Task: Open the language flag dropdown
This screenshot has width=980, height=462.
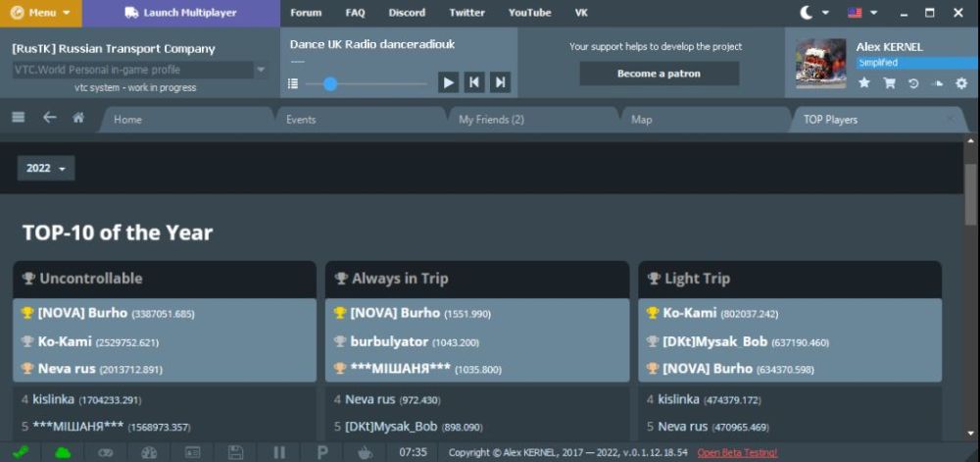Action: click(x=860, y=13)
